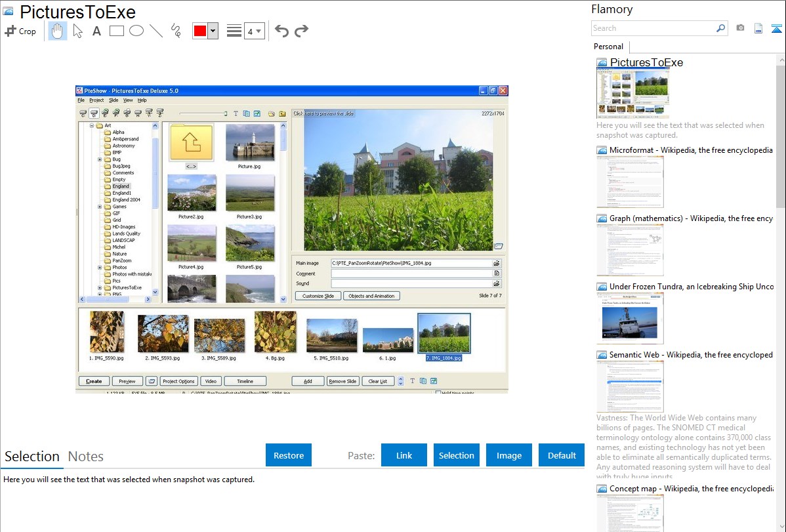Click the Customize Slide button
Screen dimensions: 786x532
point(318,296)
